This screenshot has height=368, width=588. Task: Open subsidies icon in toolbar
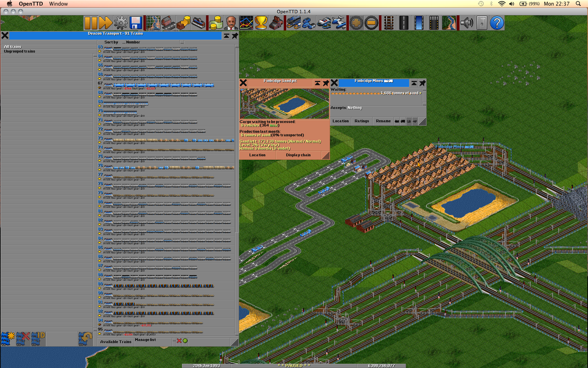click(x=183, y=23)
